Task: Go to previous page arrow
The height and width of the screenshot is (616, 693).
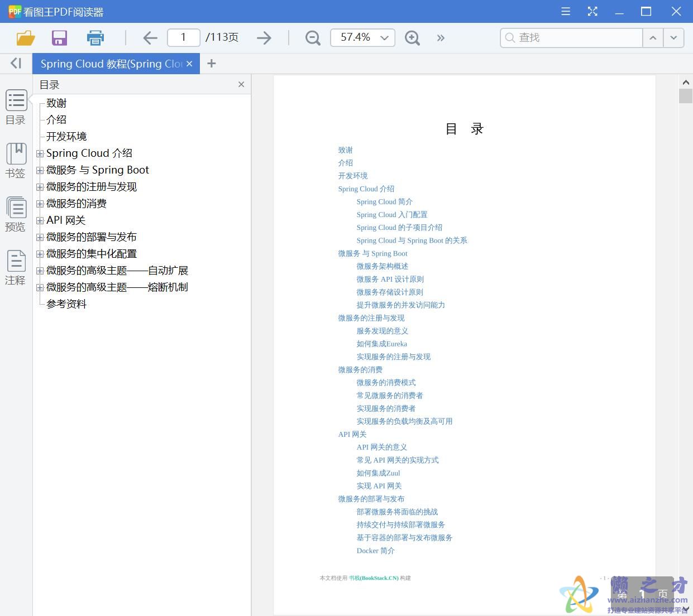Action: tap(150, 38)
